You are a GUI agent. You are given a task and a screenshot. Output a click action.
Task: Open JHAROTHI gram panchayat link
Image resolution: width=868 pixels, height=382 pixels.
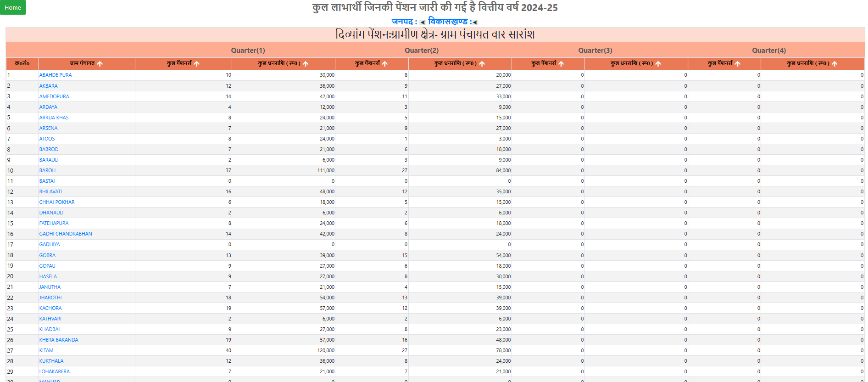pos(50,298)
